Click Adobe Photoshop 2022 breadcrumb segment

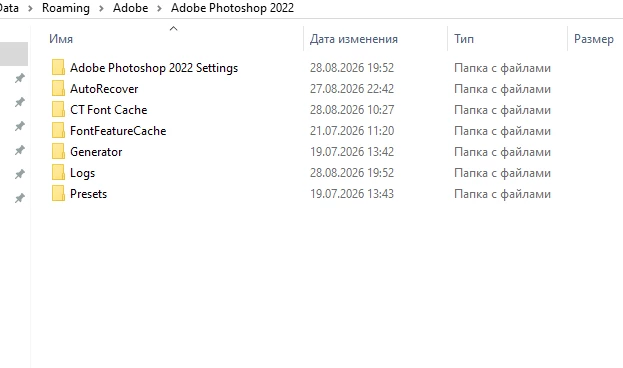point(232,8)
